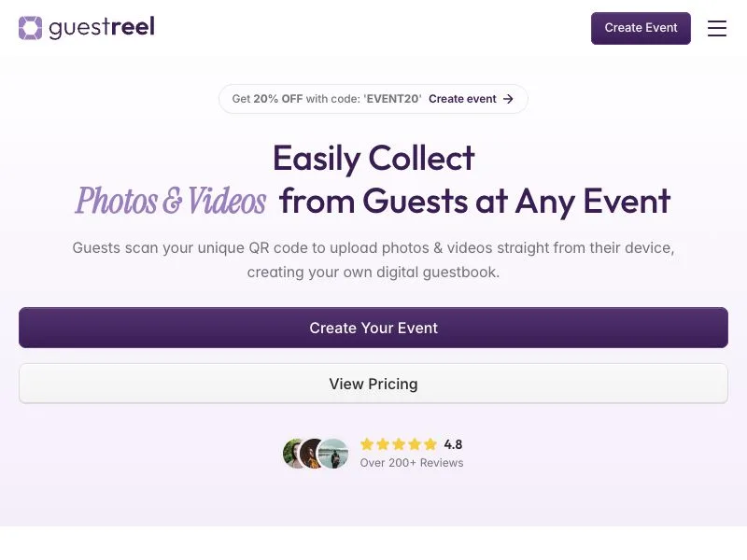Viewport: 747px width, 560px height.
Task: Click the guestreel wordmark text
Action: [102, 28]
